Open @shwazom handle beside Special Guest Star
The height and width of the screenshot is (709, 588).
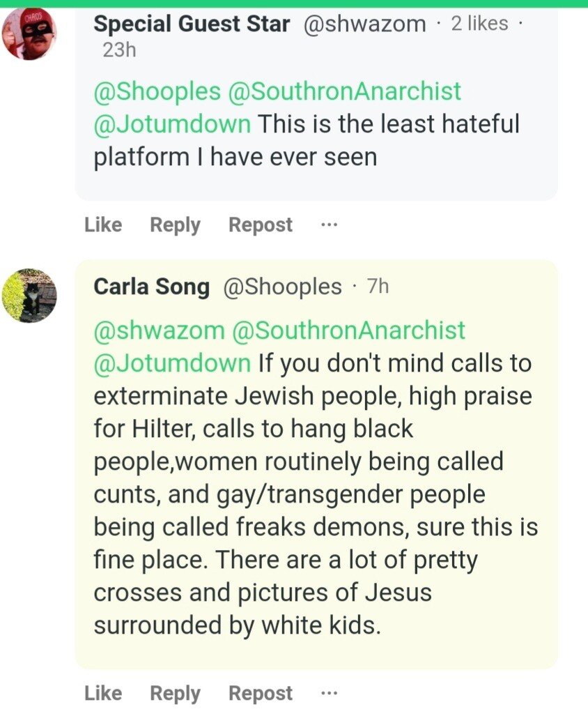[364, 24]
